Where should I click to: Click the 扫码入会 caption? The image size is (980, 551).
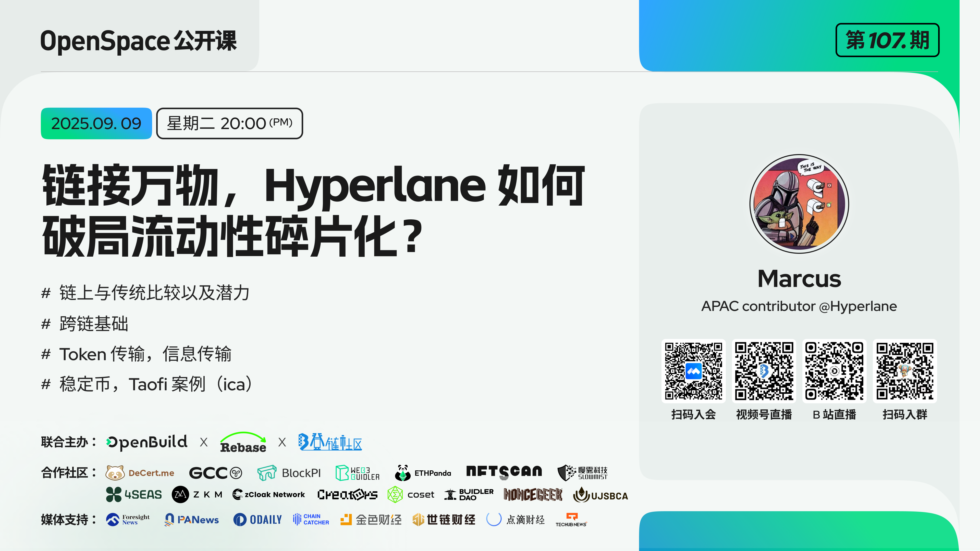pos(694,415)
